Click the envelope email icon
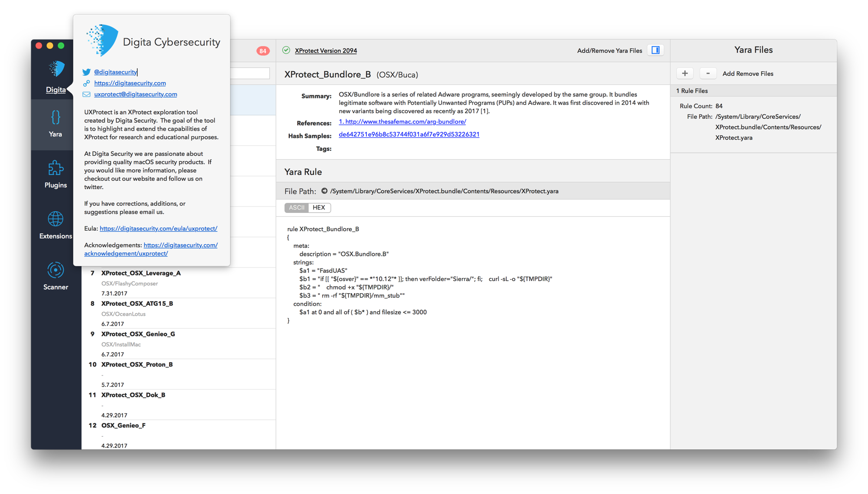This screenshot has height=494, width=868. [86, 94]
